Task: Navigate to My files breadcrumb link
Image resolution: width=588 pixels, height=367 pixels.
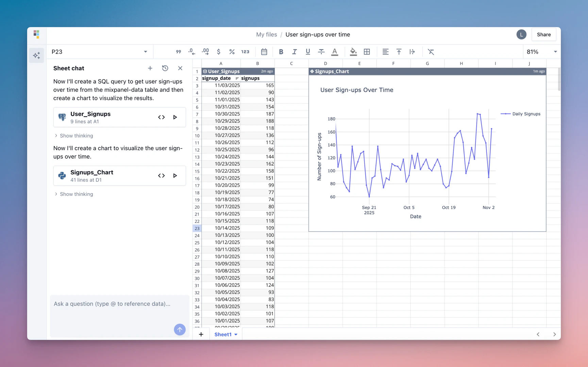Action: [x=267, y=34]
